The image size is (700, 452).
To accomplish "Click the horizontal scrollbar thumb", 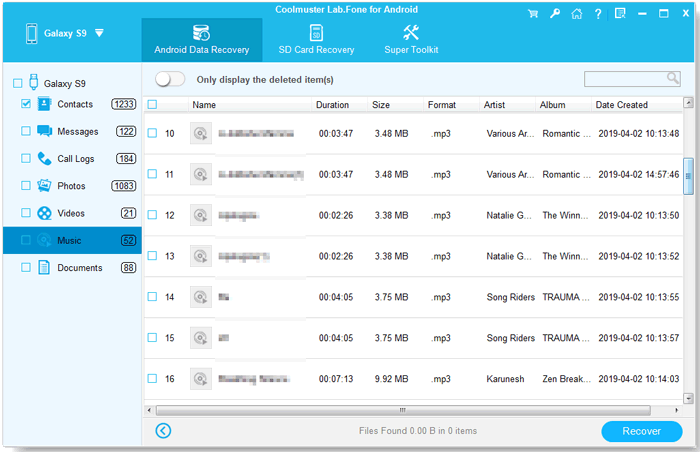I will pyautogui.click(x=403, y=410).
